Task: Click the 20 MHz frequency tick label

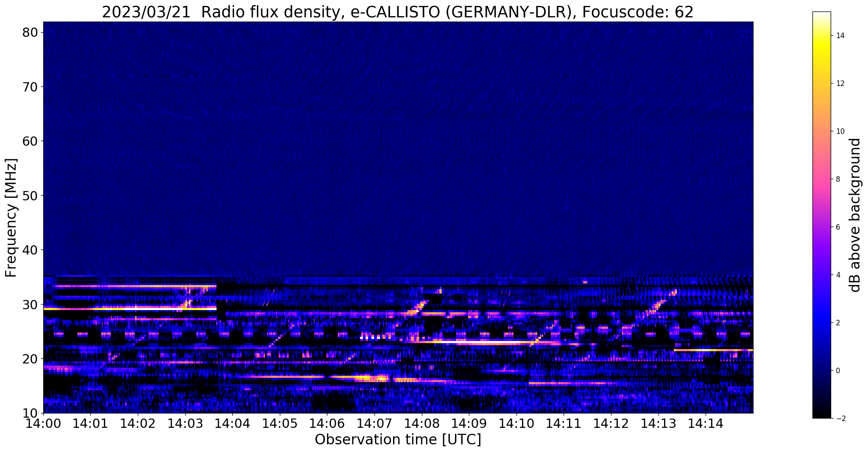Action: click(30, 359)
